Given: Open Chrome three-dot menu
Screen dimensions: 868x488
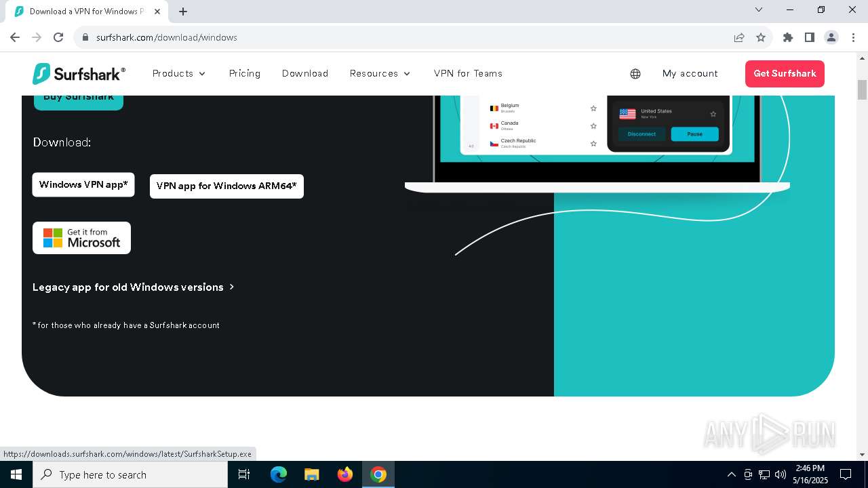Looking at the screenshot, I should pyautogui.click(x=852, y=37).
